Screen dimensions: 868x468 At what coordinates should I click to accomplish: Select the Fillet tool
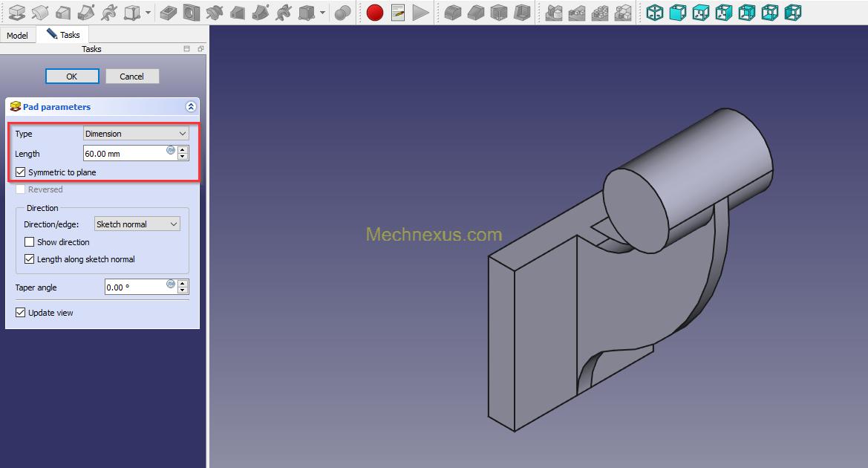pos(453,12)
